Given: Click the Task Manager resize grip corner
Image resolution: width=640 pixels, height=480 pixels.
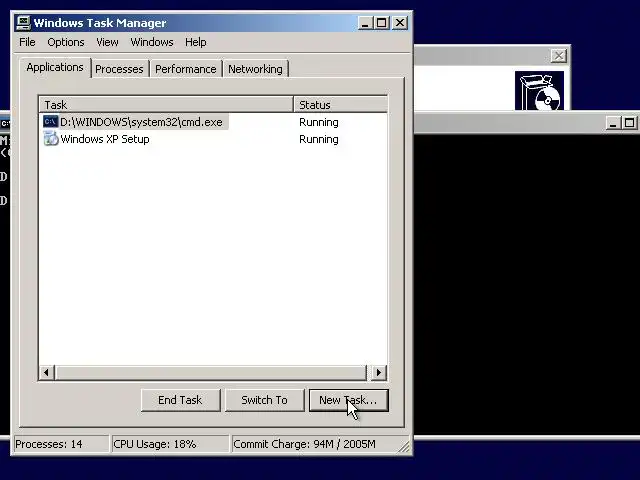Looking at the screenshot, I should [404, 447].
